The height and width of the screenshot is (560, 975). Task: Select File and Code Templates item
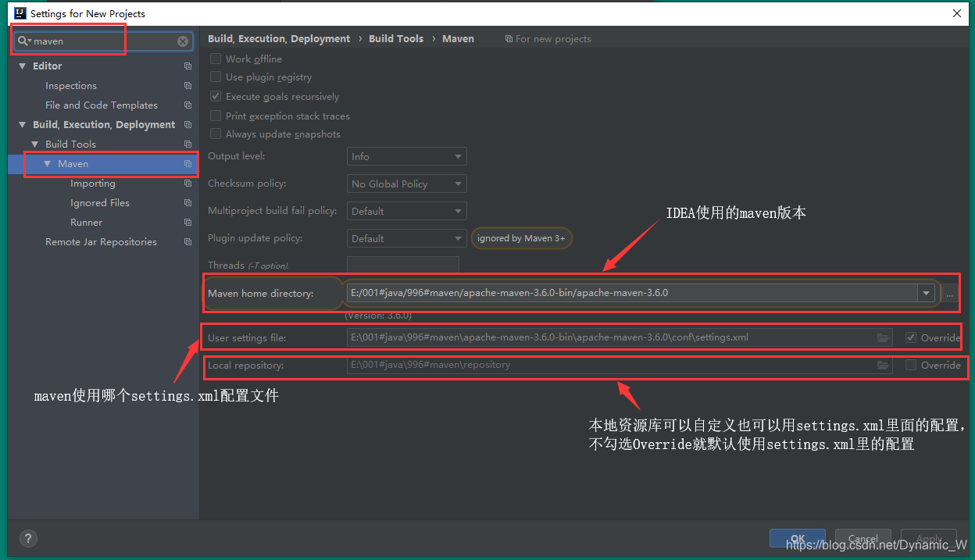102,105
